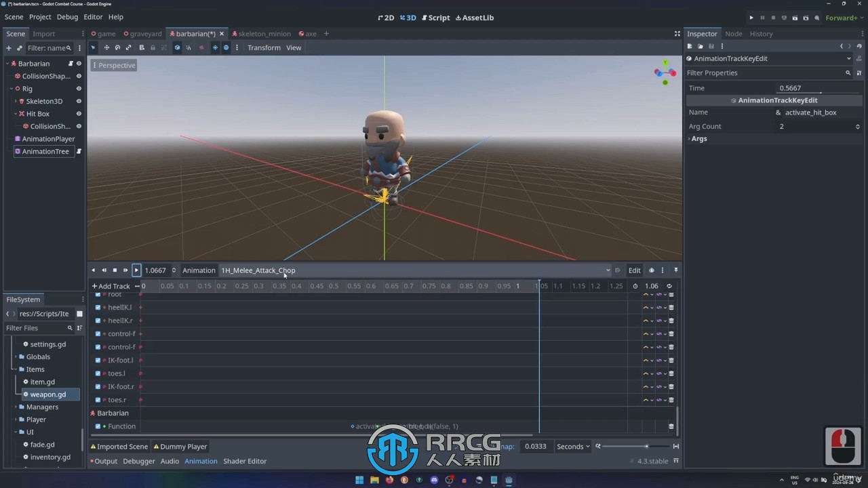Activate the Select Mode arrow tool
Viewport: 868px width, 488px height.
pos(93,47)
